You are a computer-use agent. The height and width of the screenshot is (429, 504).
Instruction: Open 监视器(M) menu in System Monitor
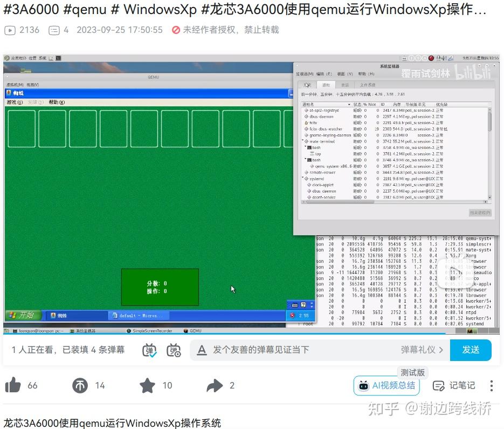pyautogui.click(x=305, y=74)
